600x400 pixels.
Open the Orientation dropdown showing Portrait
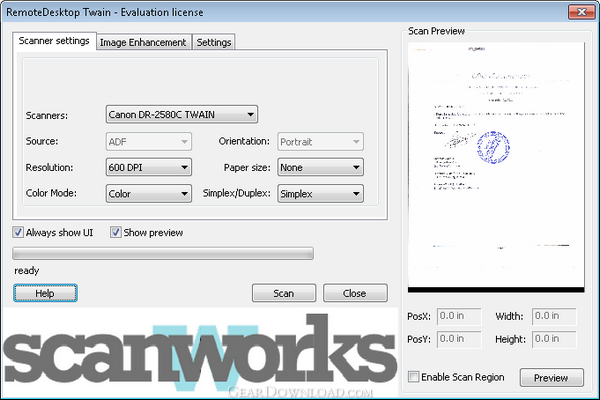click(x=320, y=142)
